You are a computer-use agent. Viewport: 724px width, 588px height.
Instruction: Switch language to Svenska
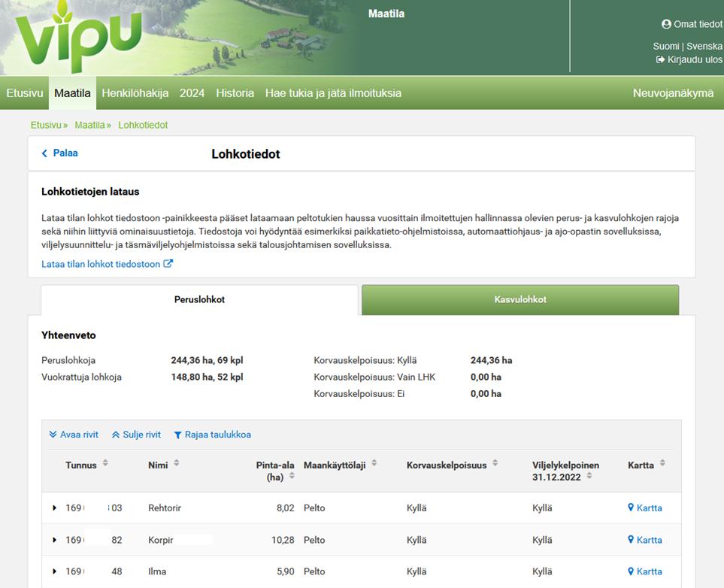[704, 46]
